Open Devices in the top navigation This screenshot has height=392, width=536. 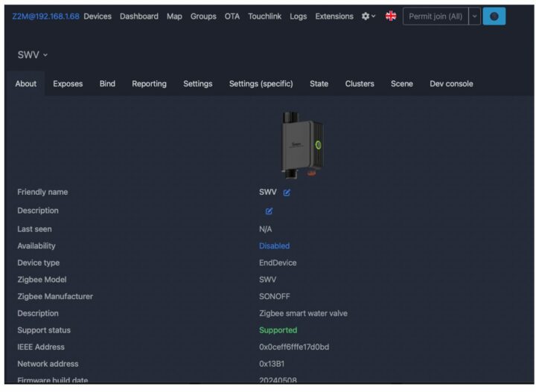98,16
